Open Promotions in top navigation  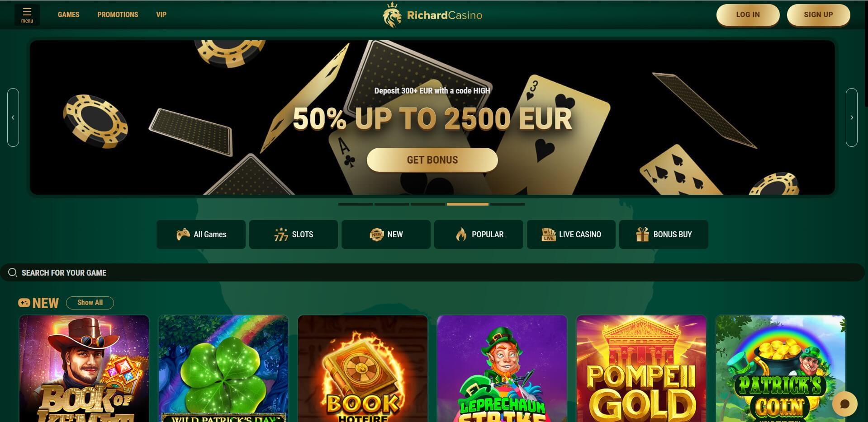pyautogui.click(x=118, y=14)
